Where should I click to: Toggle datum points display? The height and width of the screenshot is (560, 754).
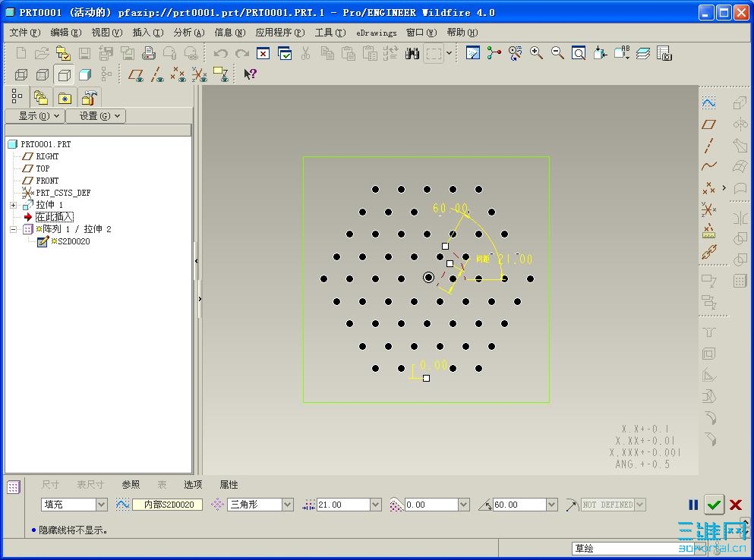(178, 74)
